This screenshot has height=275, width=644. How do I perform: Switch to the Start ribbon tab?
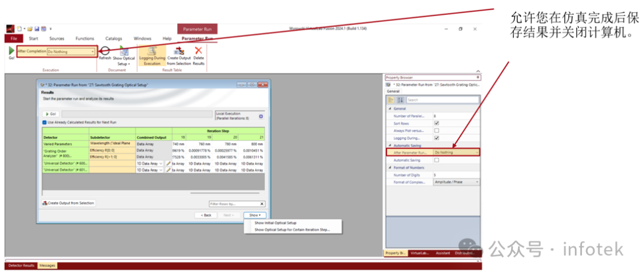point(33,39)
